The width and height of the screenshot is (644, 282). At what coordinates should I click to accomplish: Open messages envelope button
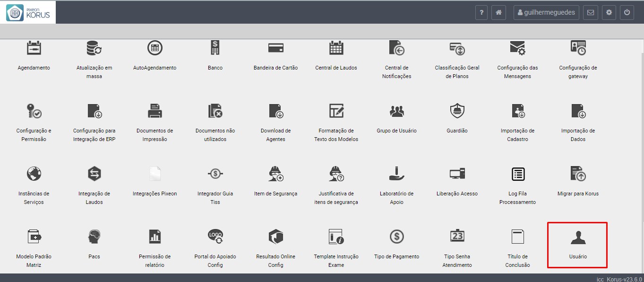(x=591, y=13)
